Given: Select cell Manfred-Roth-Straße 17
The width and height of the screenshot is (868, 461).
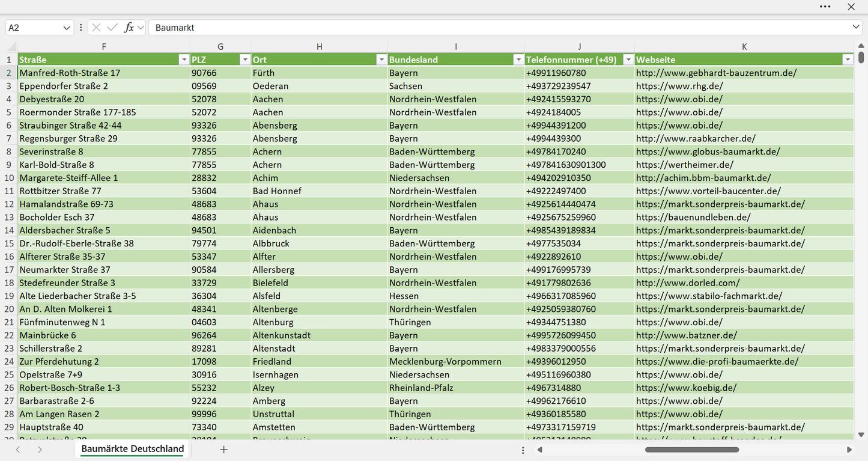Looking at the screenshot, I should coord(104,73).
